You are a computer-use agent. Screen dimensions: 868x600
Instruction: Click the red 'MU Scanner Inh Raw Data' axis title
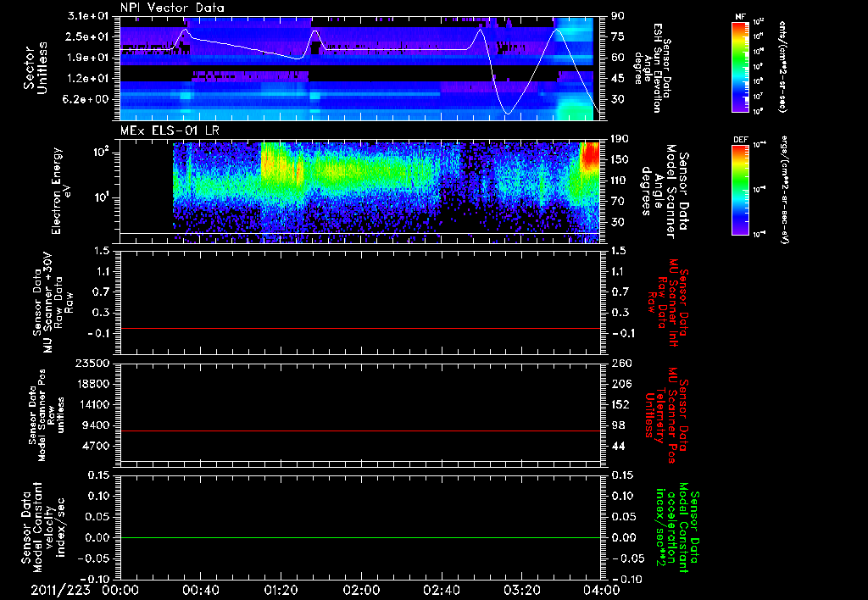tap(668, 303)
